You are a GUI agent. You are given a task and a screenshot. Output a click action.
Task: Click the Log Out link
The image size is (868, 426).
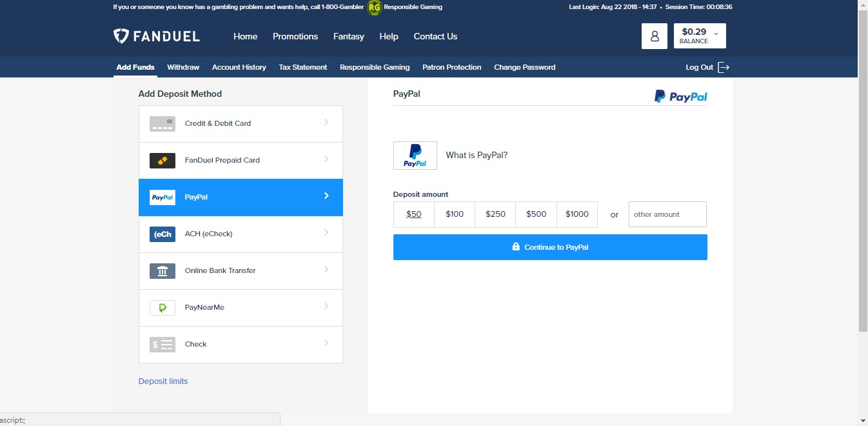point(699,67)
